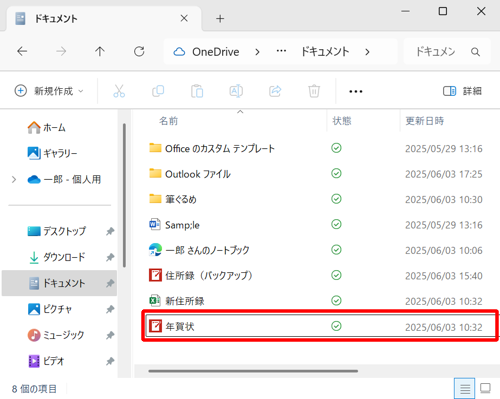Sort by the 更新日時 column header
Screen dimensions: 500x399
point(424,121)
